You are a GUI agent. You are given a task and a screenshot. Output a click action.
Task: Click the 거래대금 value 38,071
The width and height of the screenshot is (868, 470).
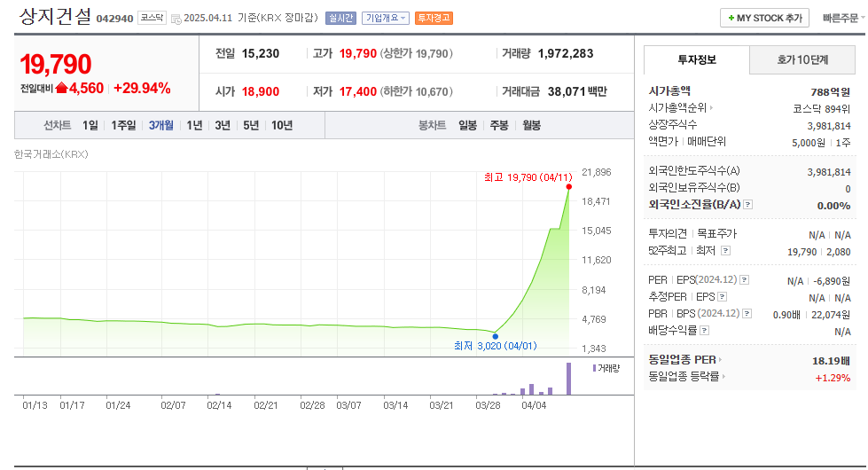(x=567, y=92)
